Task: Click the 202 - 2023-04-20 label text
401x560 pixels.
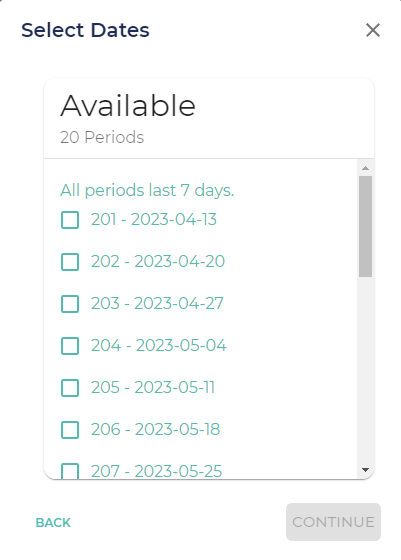Action: point(158,261)
